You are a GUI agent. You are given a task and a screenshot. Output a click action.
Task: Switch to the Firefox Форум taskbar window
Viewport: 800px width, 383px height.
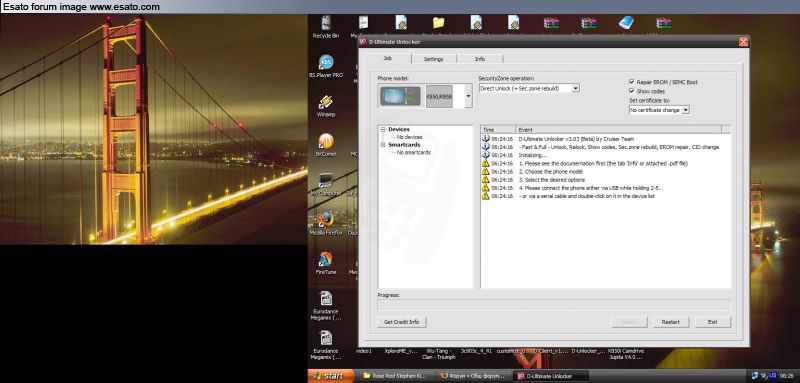(x=474, y=376)
